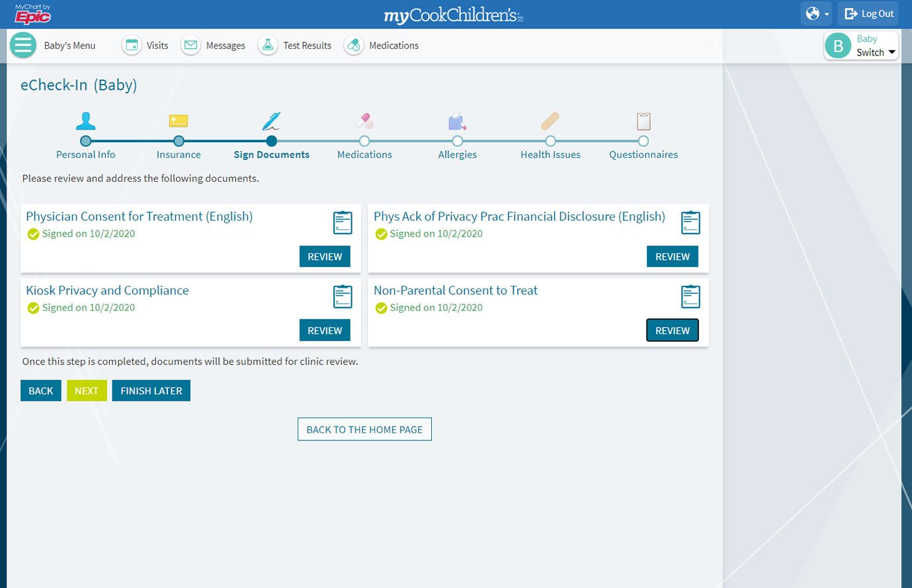
Task: Select the Questionnaires step
Action: click(643, 141)
